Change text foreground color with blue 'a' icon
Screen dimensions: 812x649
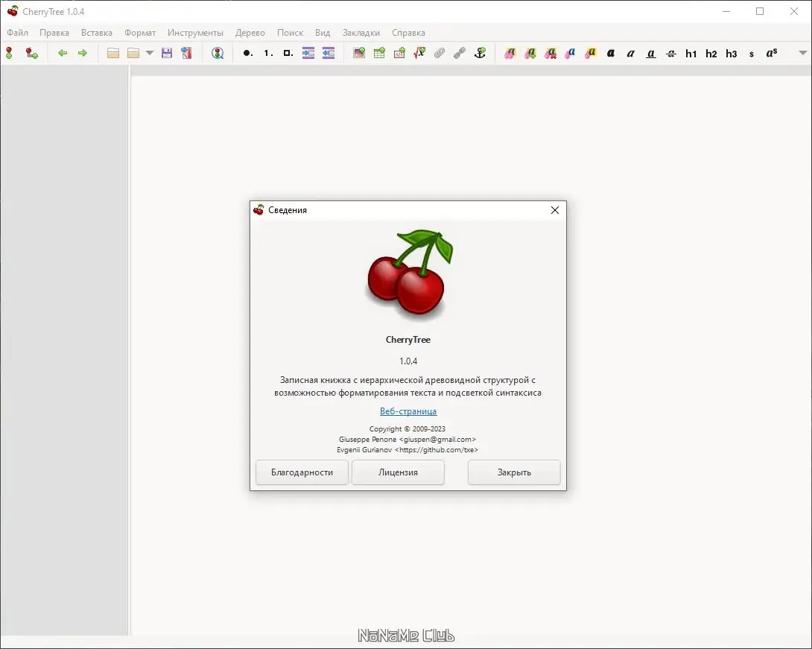coord(571,53)
